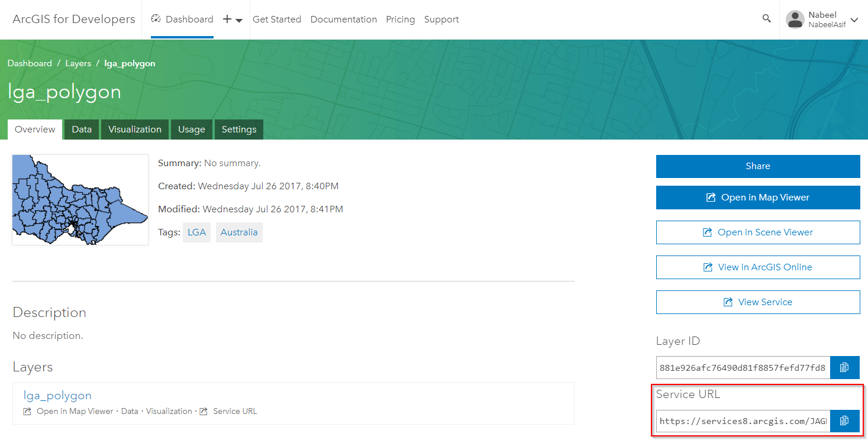Expand the Nabeel account menu chevron

point(854,20)
